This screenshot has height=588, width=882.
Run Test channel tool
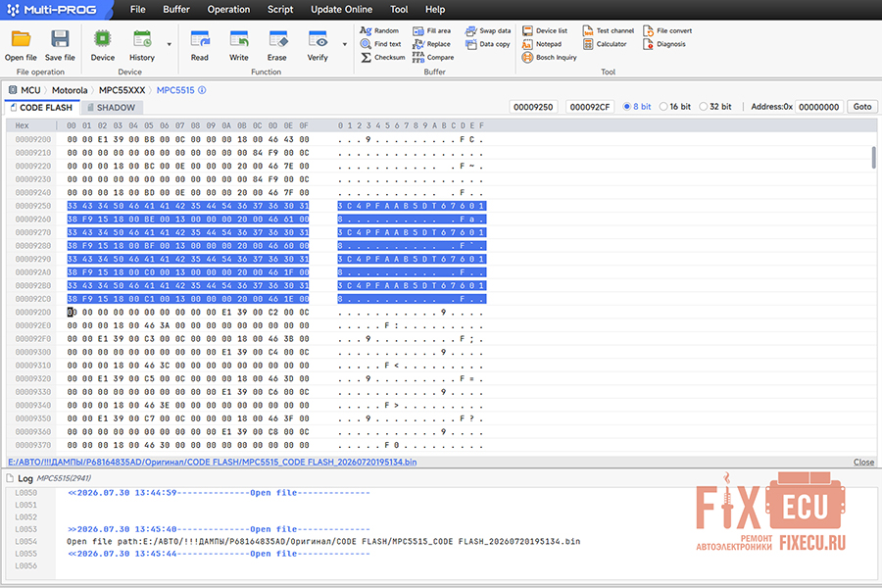[x=608, y=30]
